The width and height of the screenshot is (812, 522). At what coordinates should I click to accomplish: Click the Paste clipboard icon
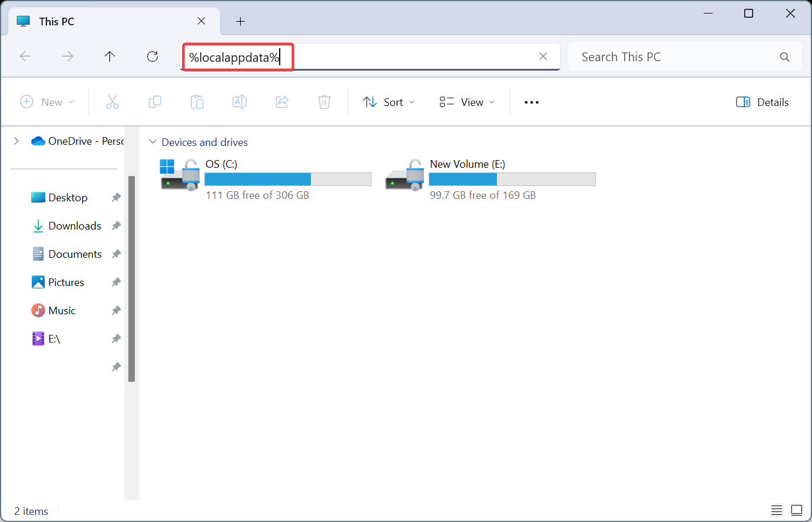pos(197,102)
